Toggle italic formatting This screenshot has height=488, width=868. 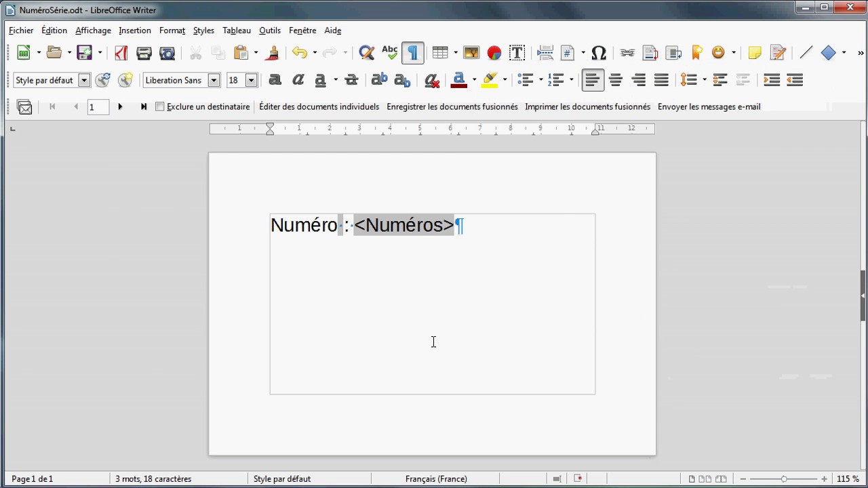pyautogui.click(x=298, y=80)
